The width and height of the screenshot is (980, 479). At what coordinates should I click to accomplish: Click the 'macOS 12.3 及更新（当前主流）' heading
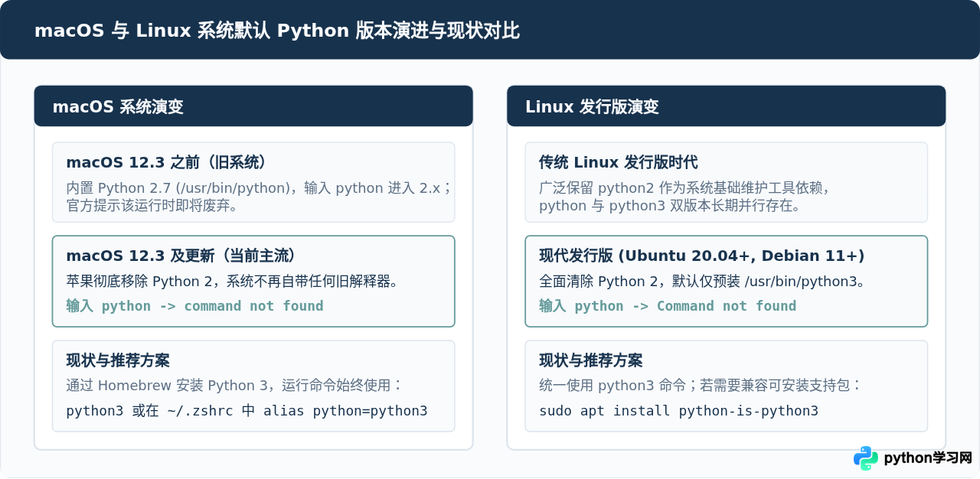[x=181, y=256]
